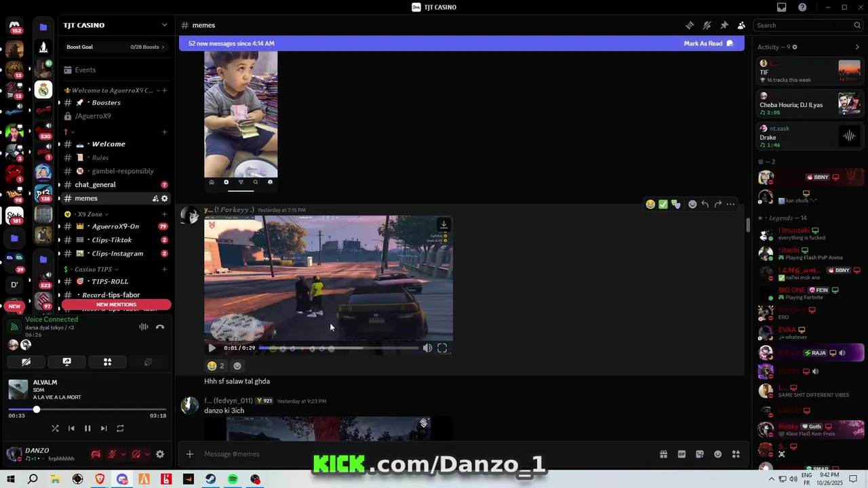Mute the video volume icon

coord(427,348)
